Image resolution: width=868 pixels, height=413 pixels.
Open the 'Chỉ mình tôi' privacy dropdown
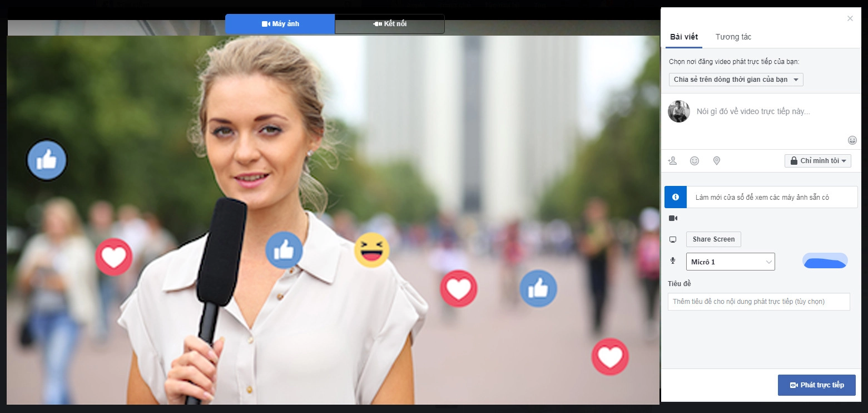(x=817, y=161)
